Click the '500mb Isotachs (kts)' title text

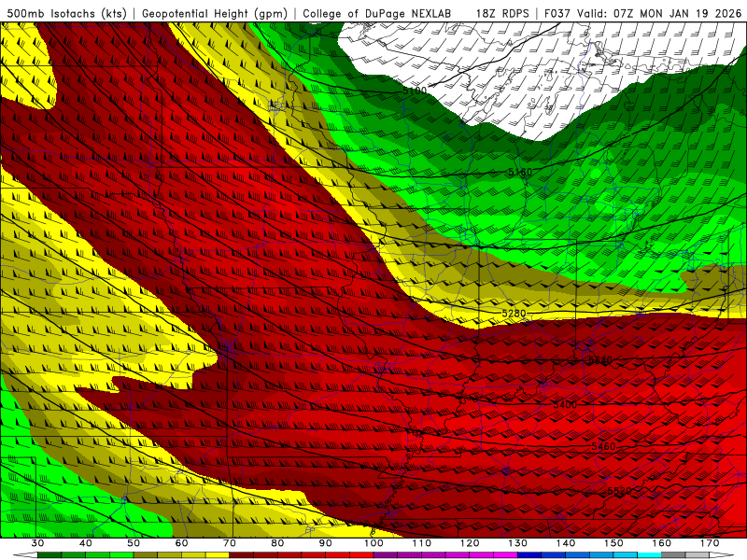(65, 13)
